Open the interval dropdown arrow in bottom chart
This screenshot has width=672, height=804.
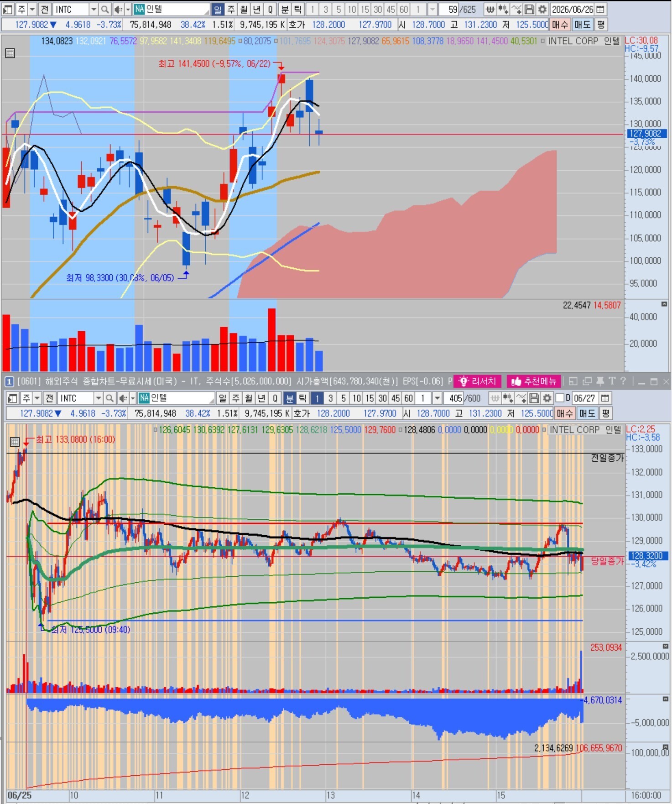(437, 398)
